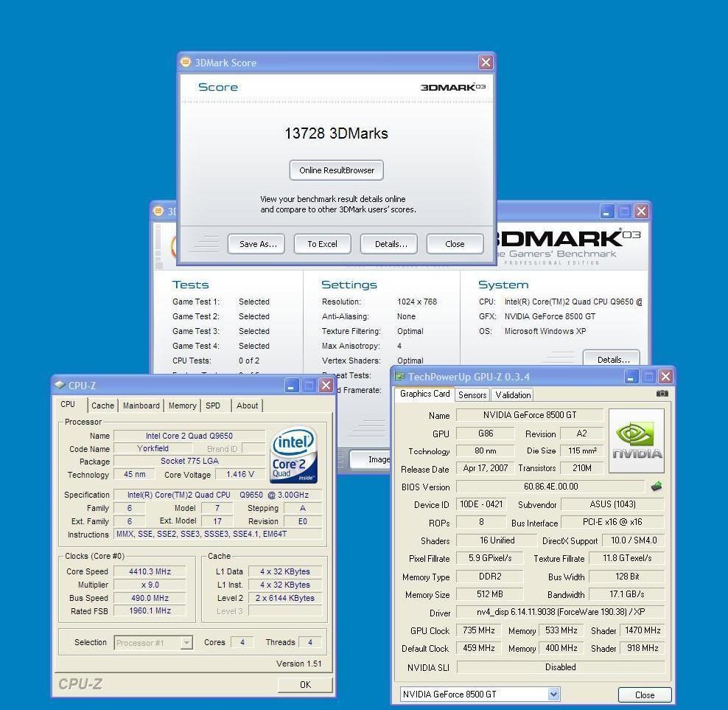Click the 3DMark Score title bar icon

[186, 62]
